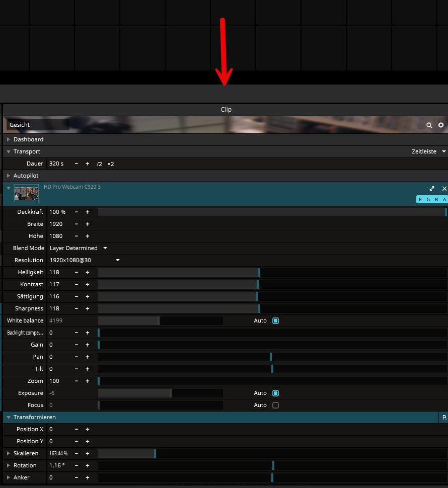
Task: Click the search magnifier in clip header
Action: [429, 125]
